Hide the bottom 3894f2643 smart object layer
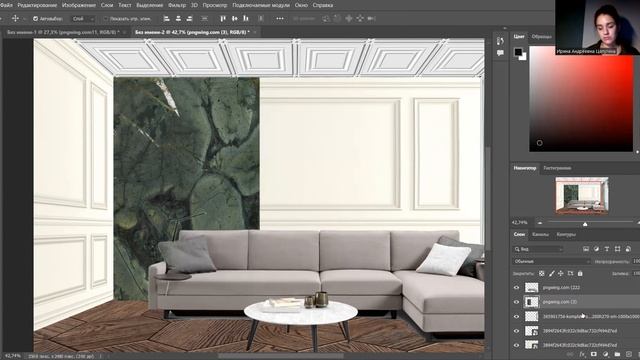 click(x=517, y=345)
